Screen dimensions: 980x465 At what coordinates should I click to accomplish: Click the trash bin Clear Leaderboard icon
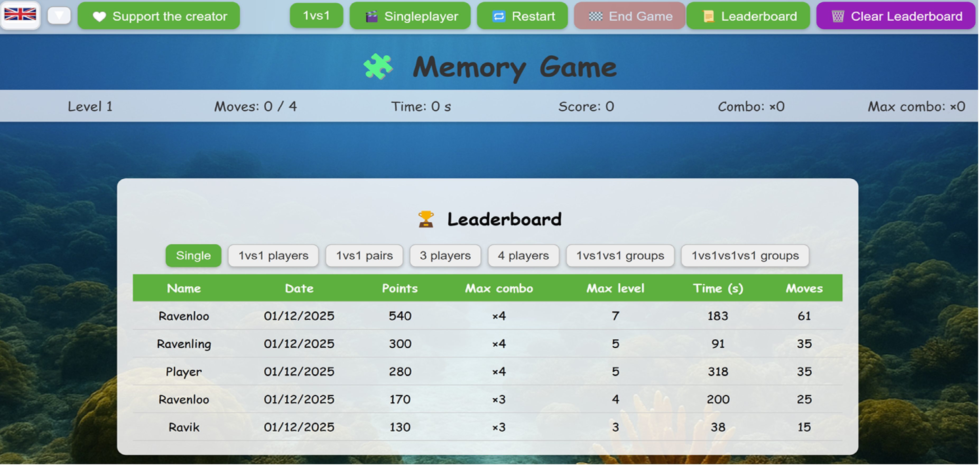tap(838, 16)
